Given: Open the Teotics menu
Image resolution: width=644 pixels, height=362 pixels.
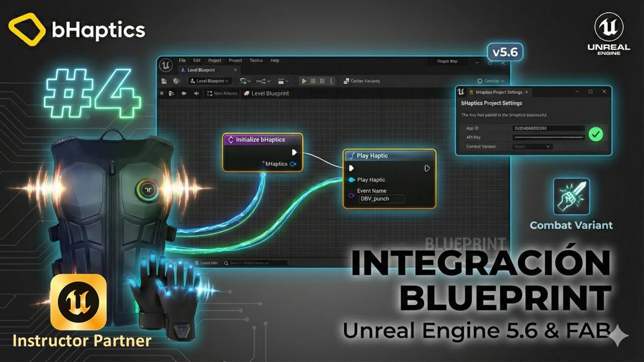Looking at the screenshot, I should point(256,60).
